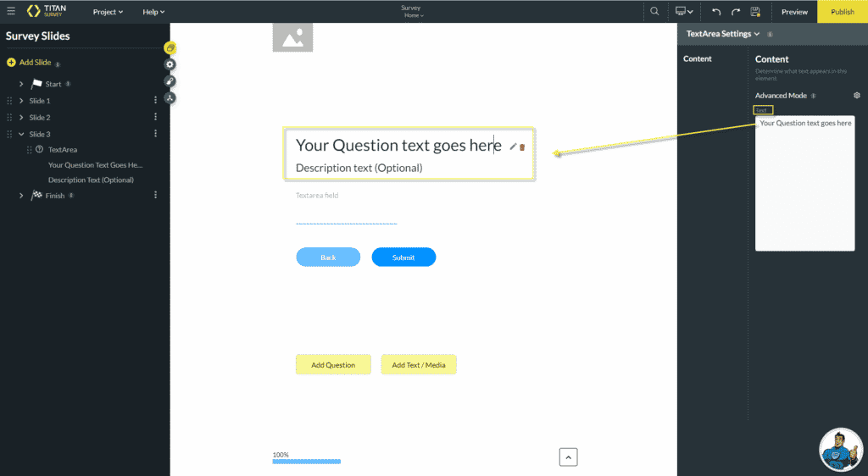The image size is (868, 476).
Task: Click the 100% progress bar
Action: coord(307,461)
